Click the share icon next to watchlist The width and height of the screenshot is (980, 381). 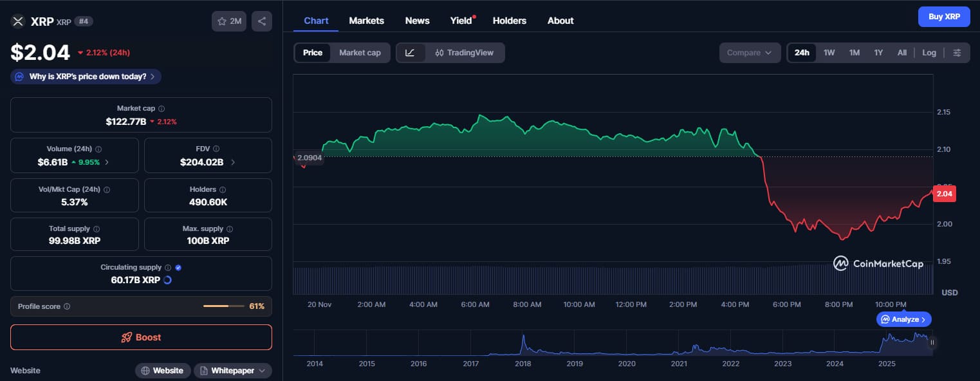(262, 21)
